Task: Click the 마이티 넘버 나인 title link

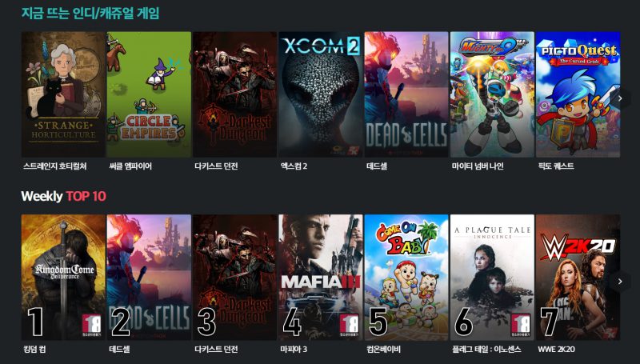Action: coord(478,166)
